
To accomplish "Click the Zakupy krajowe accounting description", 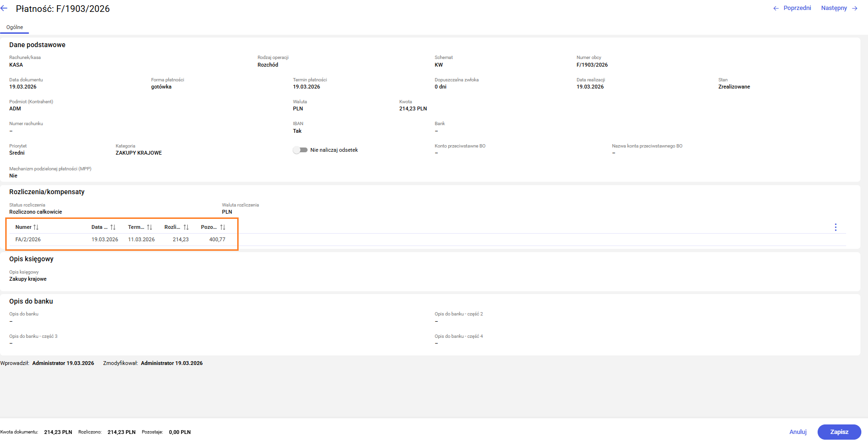I will [x=28, y=279].
